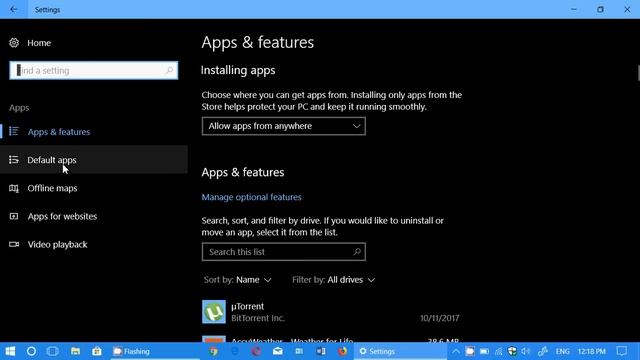
Task: Click the Offline maps map icon
Action: point(13,188)
